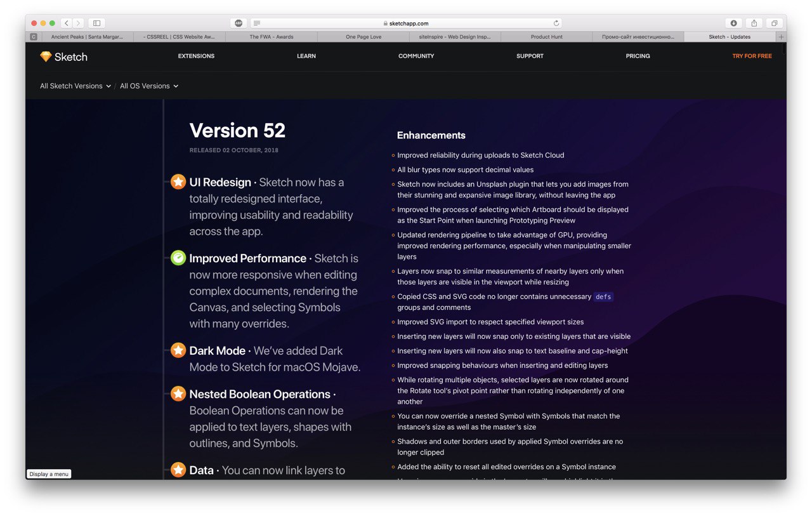Go back with Safari back arrow
The image size is (812, 516).
point(66,23)
